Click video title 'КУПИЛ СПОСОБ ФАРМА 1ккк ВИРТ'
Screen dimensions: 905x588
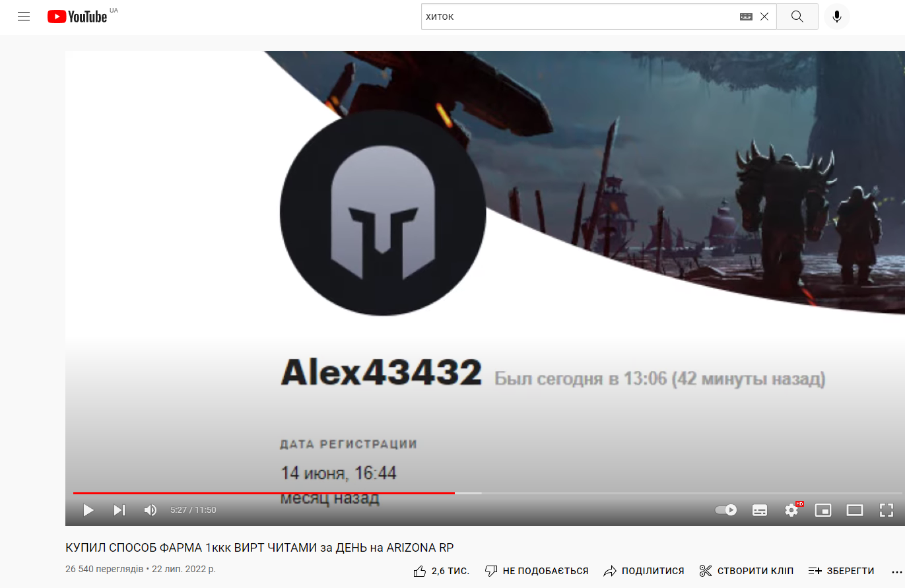(x=259, y=548)
